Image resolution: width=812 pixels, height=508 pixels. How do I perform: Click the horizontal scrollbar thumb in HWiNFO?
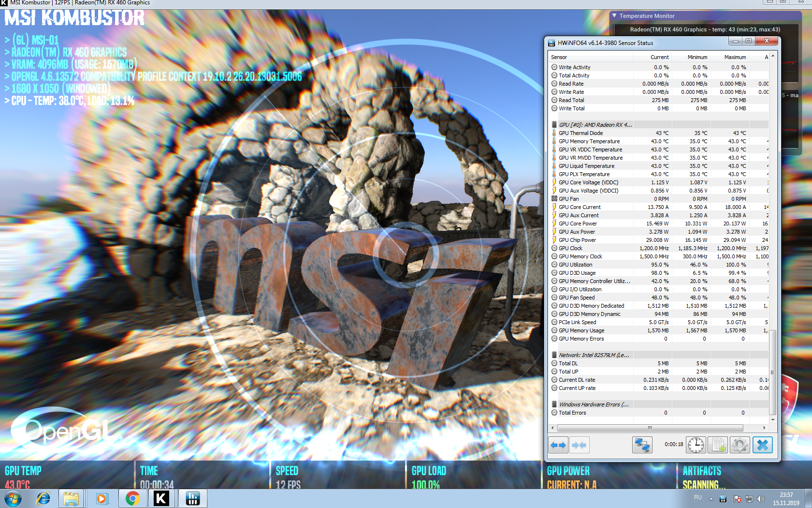coord(650,428)
